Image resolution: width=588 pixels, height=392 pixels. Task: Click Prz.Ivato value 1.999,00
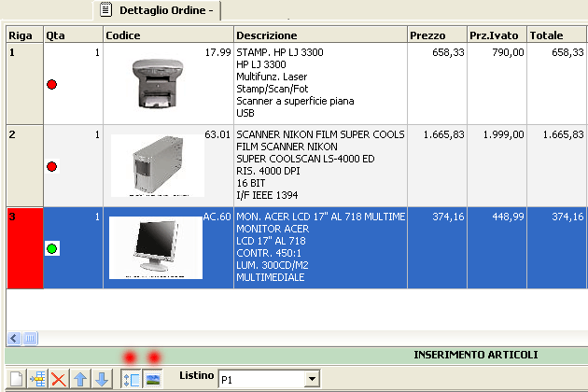pos(504,134)
